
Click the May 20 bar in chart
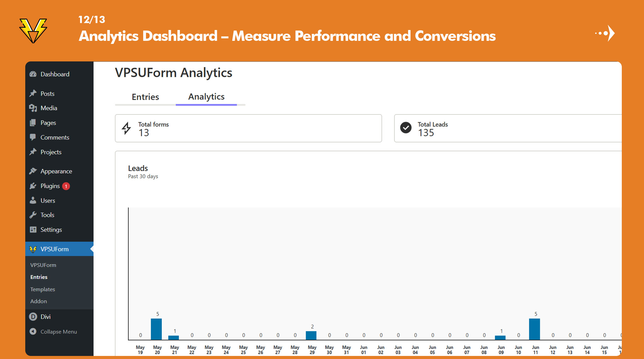[156, 329]
